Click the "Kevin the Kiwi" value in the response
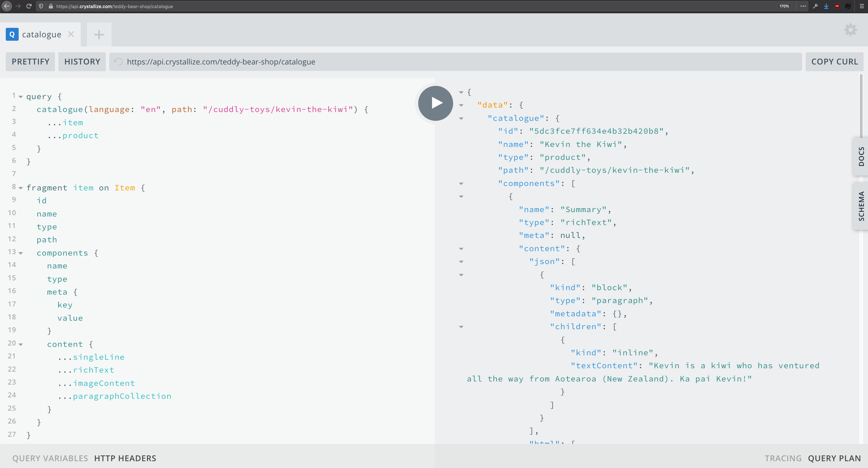Screen dimensions: 868x468 [581, 144]
